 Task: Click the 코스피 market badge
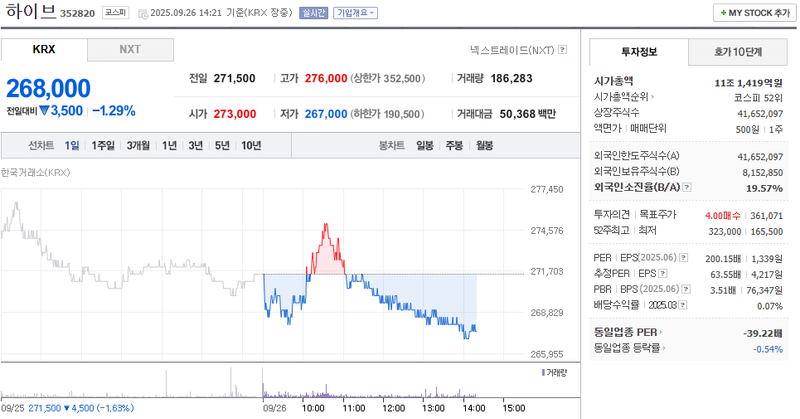point(115,12)
